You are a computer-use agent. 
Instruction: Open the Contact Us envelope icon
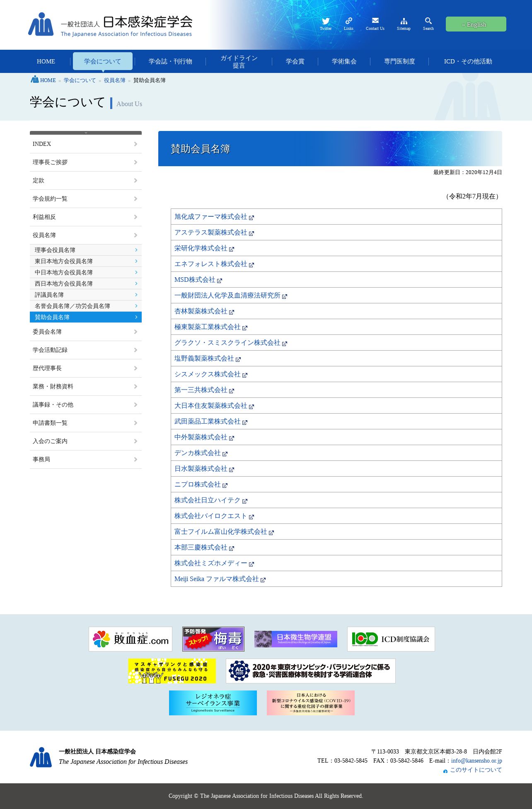click(x=375, y=21)
